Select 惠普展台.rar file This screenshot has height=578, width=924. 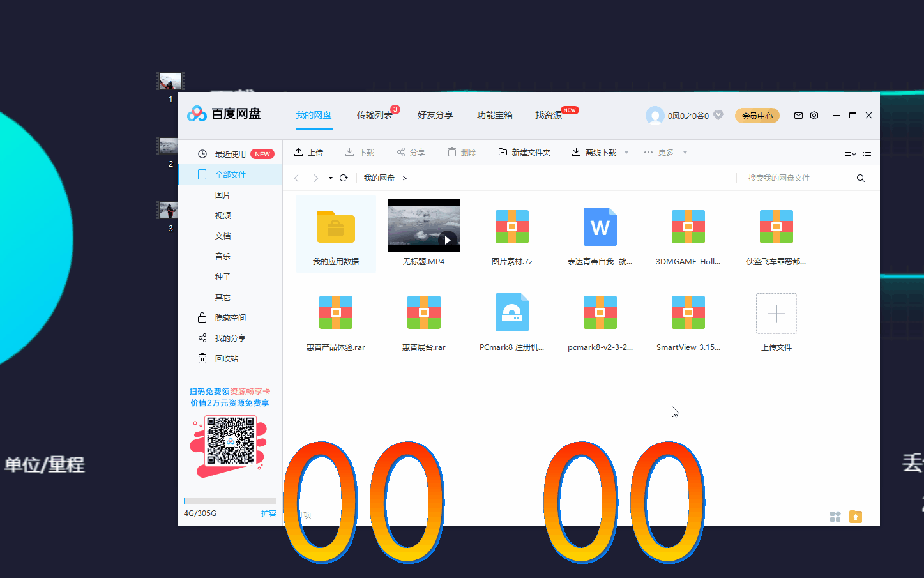pyautogui.click(x=424, y=312)
